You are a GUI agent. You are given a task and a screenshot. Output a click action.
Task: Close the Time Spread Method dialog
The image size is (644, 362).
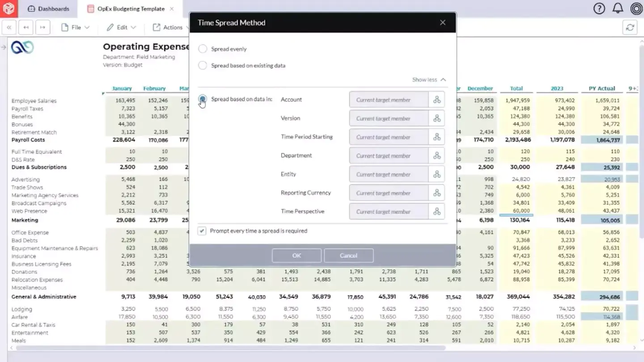[x=443, y=22]
